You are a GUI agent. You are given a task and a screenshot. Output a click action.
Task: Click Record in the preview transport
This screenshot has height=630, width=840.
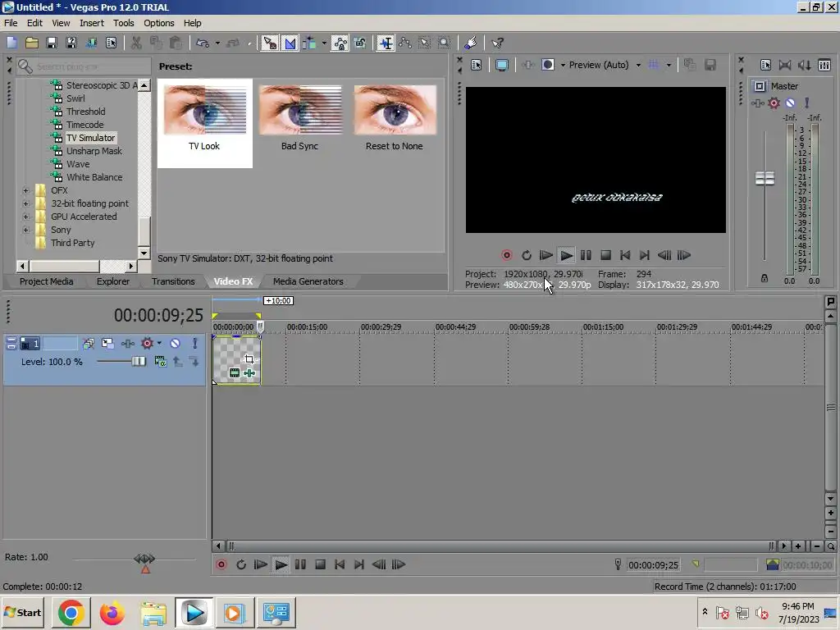click(x=507, y=255)
